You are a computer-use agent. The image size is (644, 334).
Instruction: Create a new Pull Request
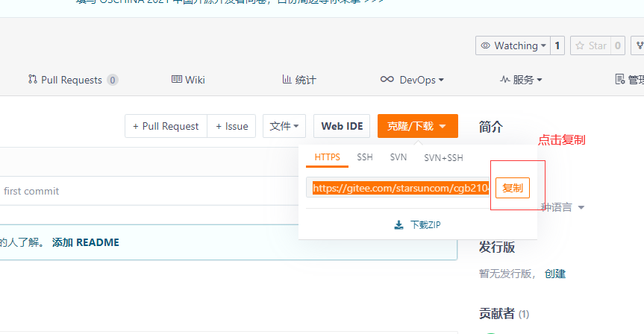coord(166,126)
